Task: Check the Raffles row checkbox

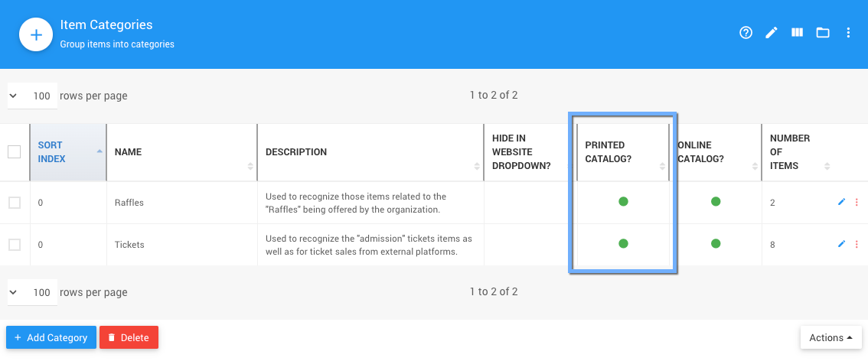Action: tap(15, 203)
